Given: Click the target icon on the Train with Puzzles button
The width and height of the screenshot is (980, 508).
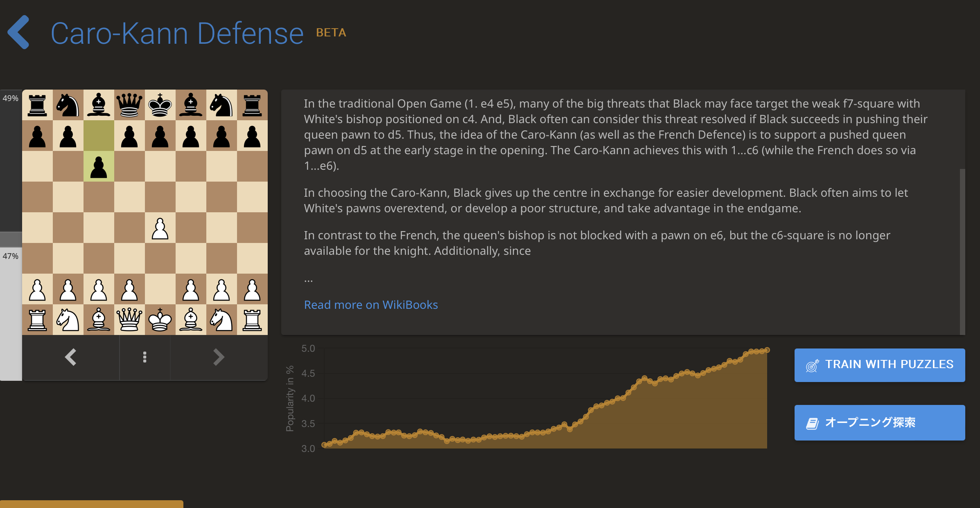Looking at the screenshot, I should [x=812, y=365].
